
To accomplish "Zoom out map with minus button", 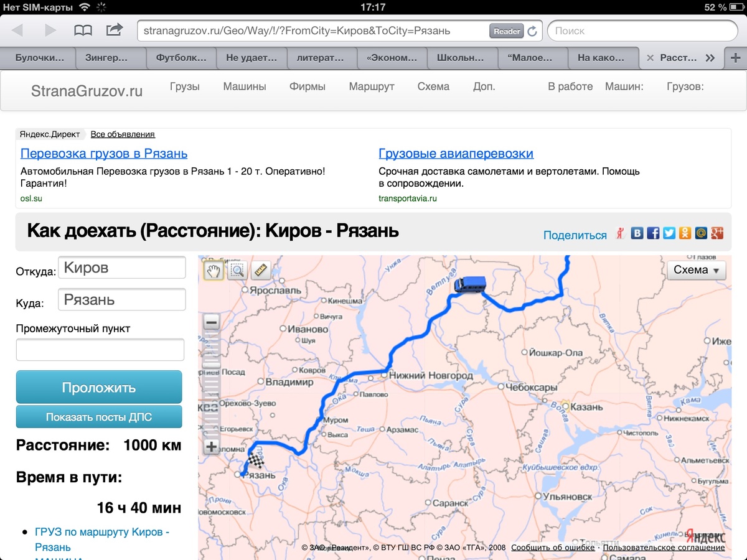I will (212, 322).
